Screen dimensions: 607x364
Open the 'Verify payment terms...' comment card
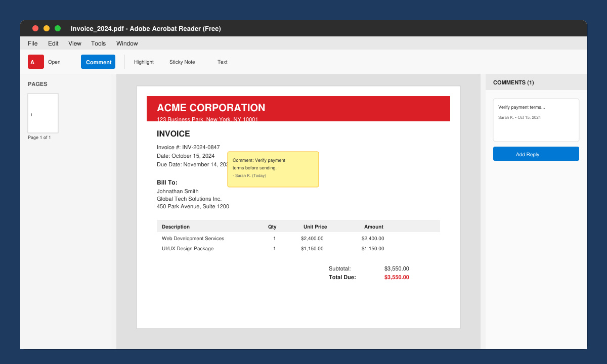tap(536, 120)
